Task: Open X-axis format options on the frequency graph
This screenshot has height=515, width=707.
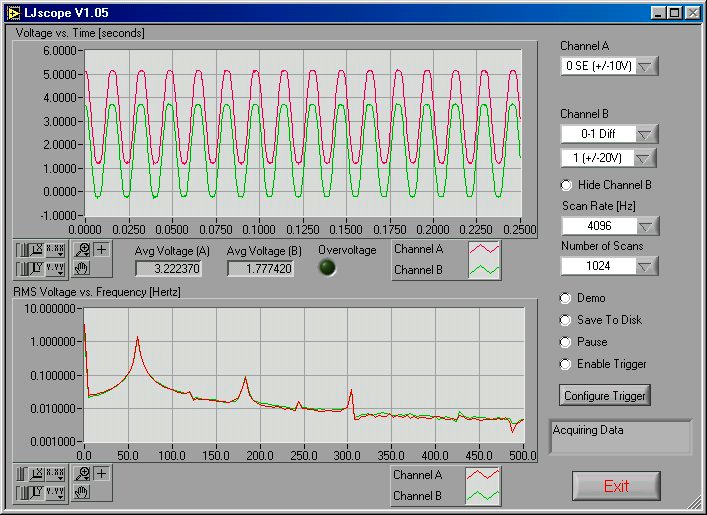Action: tap(55, 474)
